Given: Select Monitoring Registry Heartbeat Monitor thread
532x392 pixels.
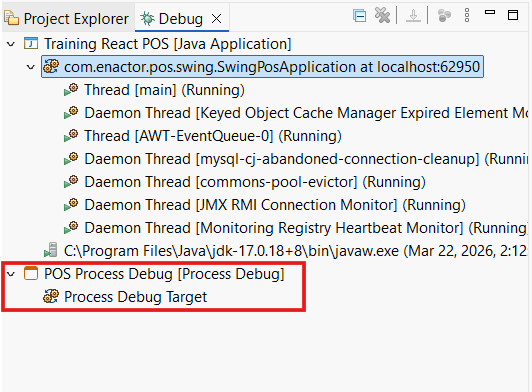Looking at the screenshot, I should tap(306, 228).
